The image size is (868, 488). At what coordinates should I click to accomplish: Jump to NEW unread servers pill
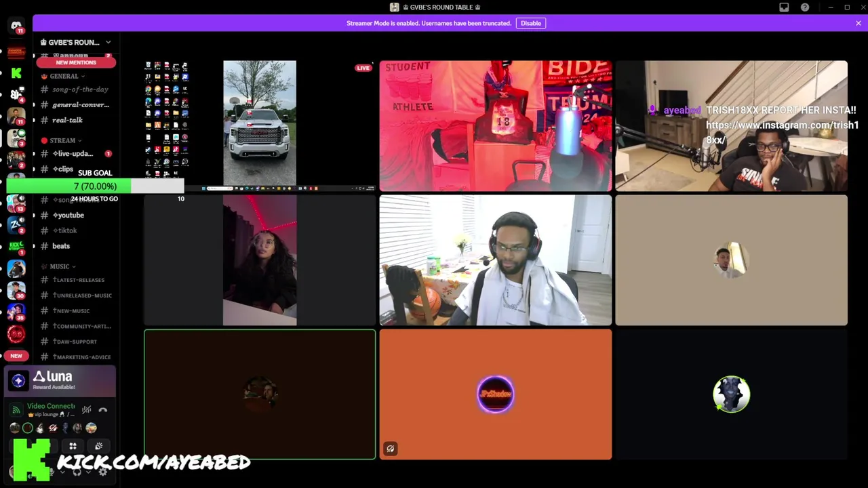click(16, 355)
